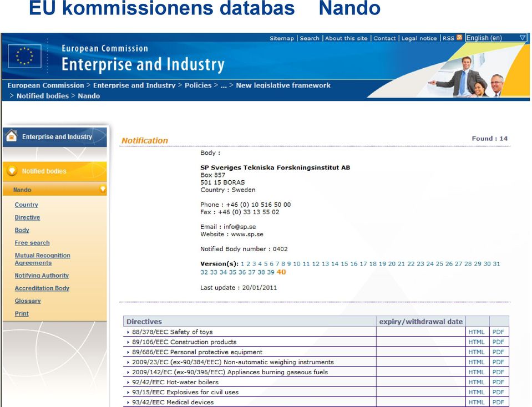Open PDF for Explosives for civil uses
The image size is (532, 407).
[x=498, y=392]
